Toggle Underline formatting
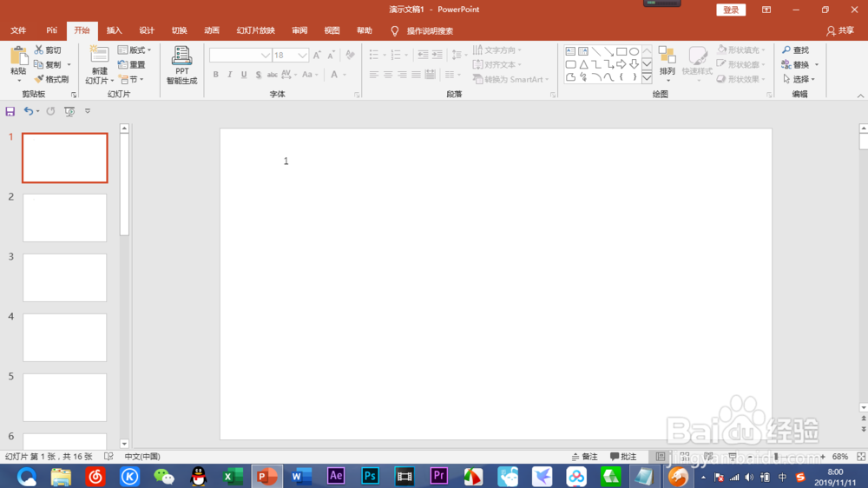The width and height of the screenshot is (868, 488). (244, 74)
